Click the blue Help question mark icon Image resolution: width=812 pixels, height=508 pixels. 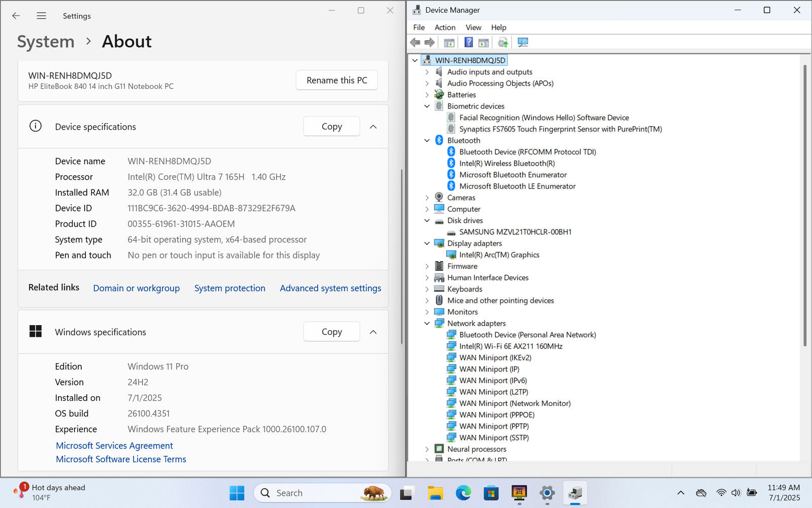468,43
